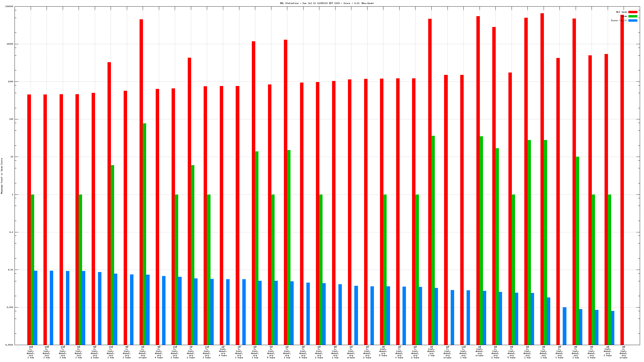
Task: Click the 0@list.dnswl.org 5 hops axis label
Action: (x=383, y=351)
